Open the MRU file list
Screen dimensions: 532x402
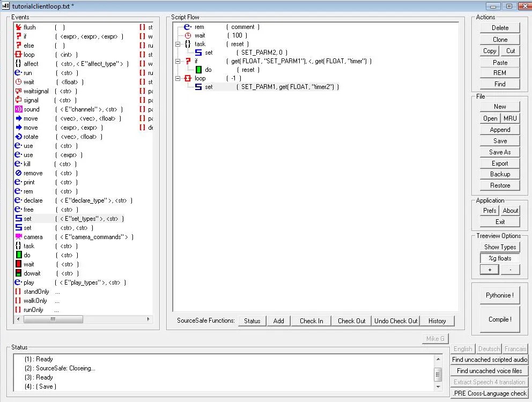510,118
